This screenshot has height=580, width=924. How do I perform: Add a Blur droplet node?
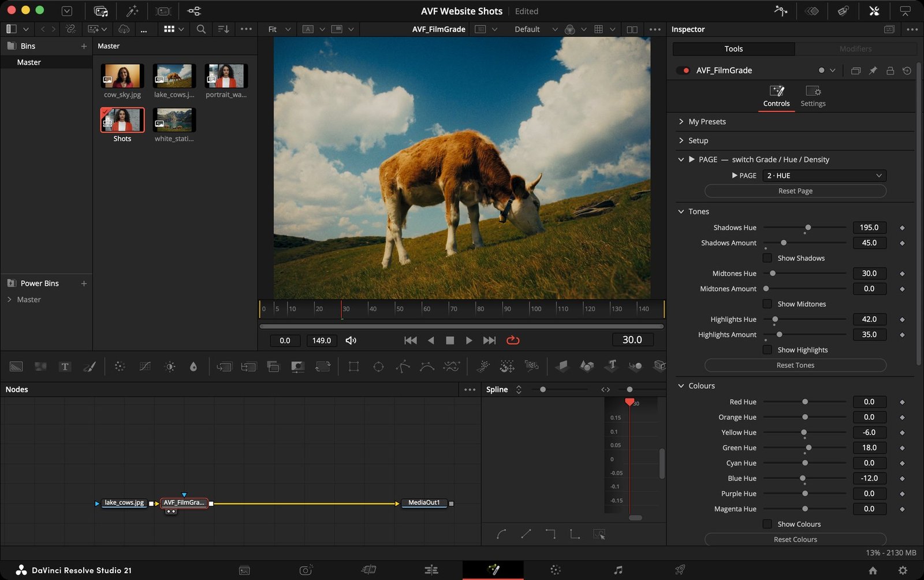(x=193, y=366)
